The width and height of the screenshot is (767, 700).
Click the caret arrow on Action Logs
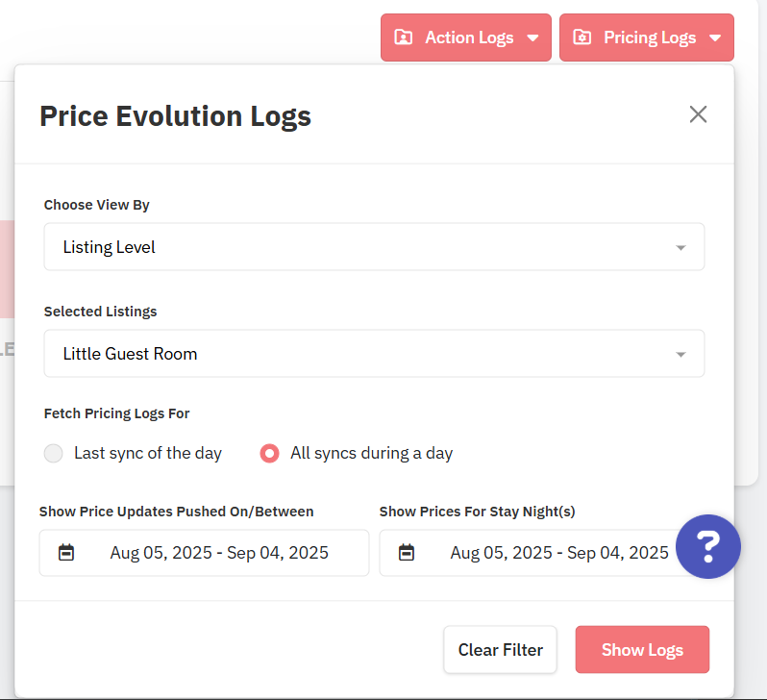pyautogui.click(x=532, y=38)
